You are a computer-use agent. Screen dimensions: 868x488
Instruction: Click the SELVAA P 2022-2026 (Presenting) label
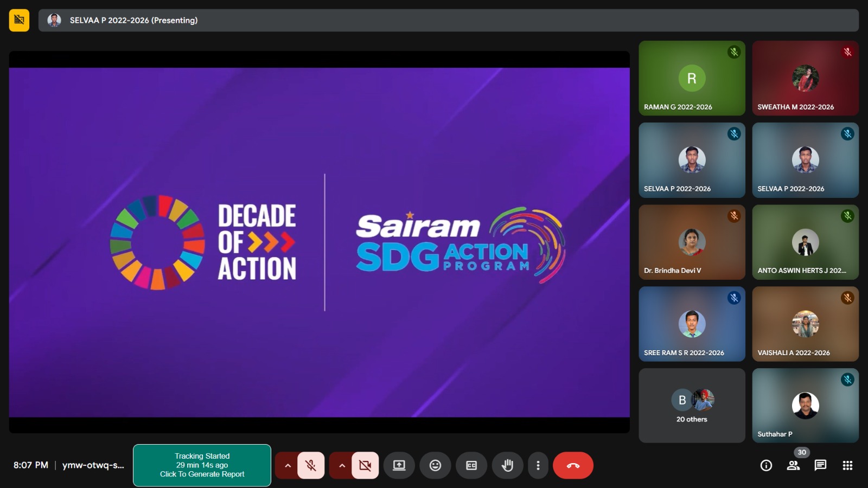tap(133, 20)
